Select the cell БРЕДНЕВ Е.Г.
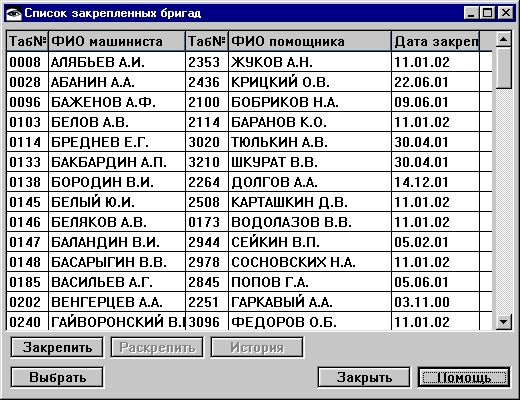Screen dimensions: 520x400 117,142
